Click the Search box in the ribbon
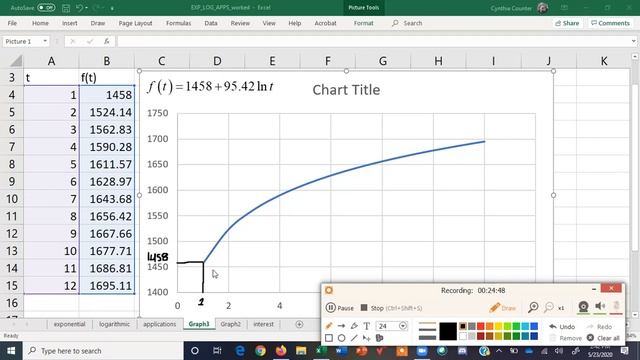 click(x=407, y=23)
